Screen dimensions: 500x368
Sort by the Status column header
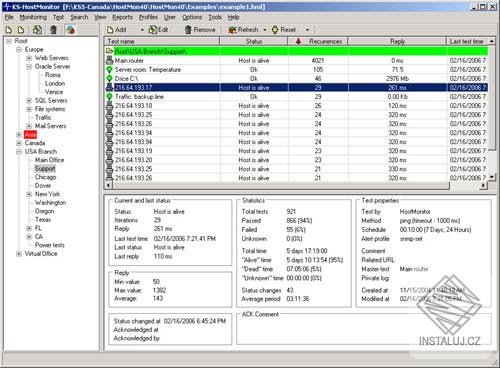254,41
